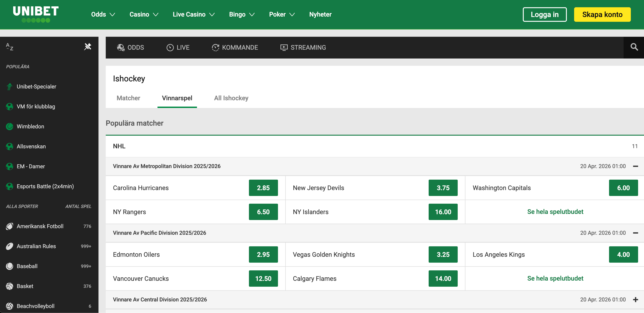This screenshot has width=644, height=313.
Task: Open the Esports Battle (2x4min) link
Action: coord(45,186)
